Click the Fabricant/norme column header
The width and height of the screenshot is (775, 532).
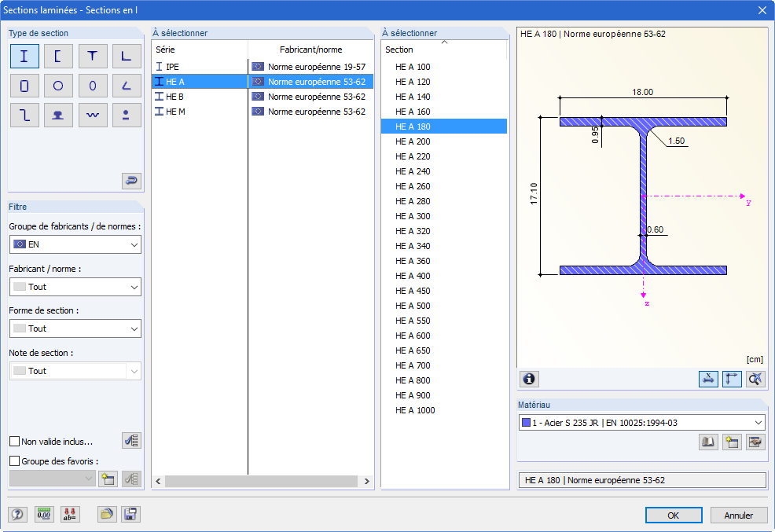coord(310,50)
